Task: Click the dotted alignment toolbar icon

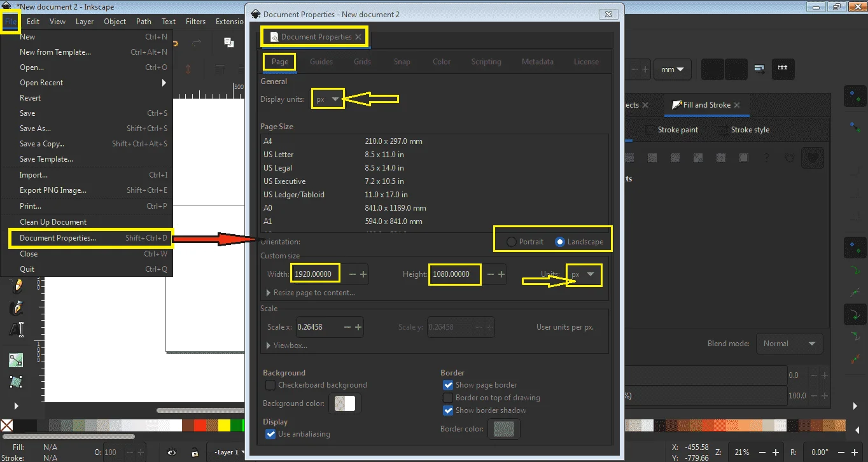Action: pyautogui.click(x=783, y=69)
